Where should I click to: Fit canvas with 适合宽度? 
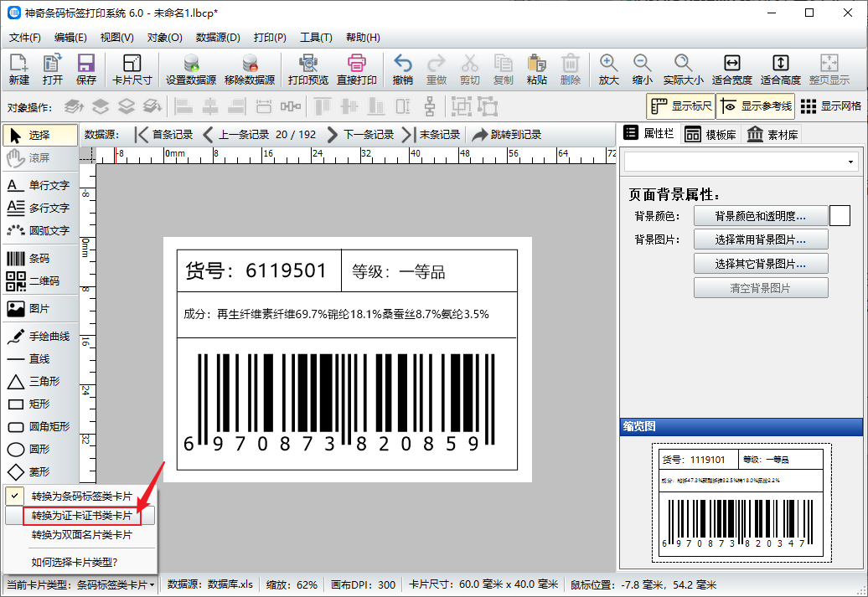point(731,69)
